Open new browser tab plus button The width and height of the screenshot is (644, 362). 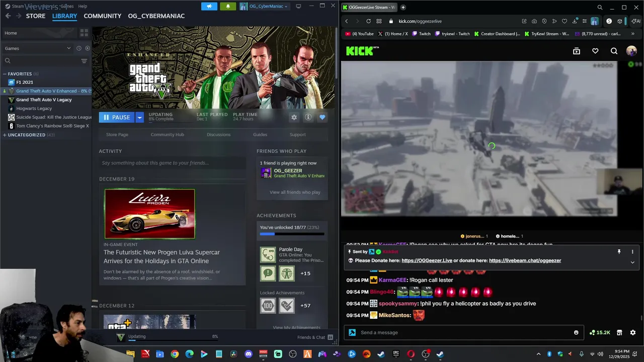point(403,7)
